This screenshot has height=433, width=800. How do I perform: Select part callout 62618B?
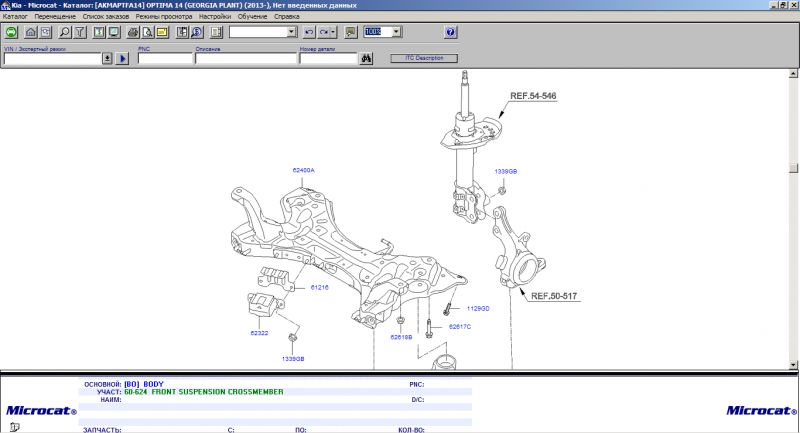pyautogui.click(x=401, y=337)
